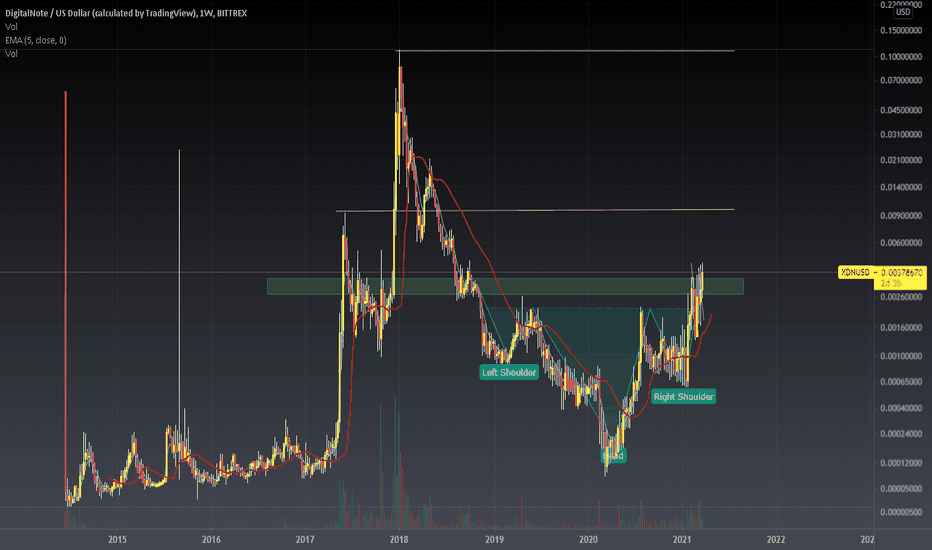Viewport: 932px width, 550px height.
Task: Click the 2022 label on the time axis
Action: (x=776, y=539)
